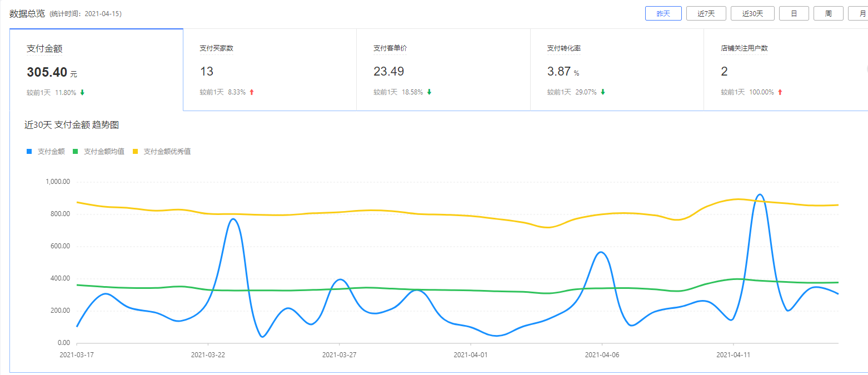Click green down arrow beside 11.80%
Screen dimensions: 868x375
coord(82,92)
